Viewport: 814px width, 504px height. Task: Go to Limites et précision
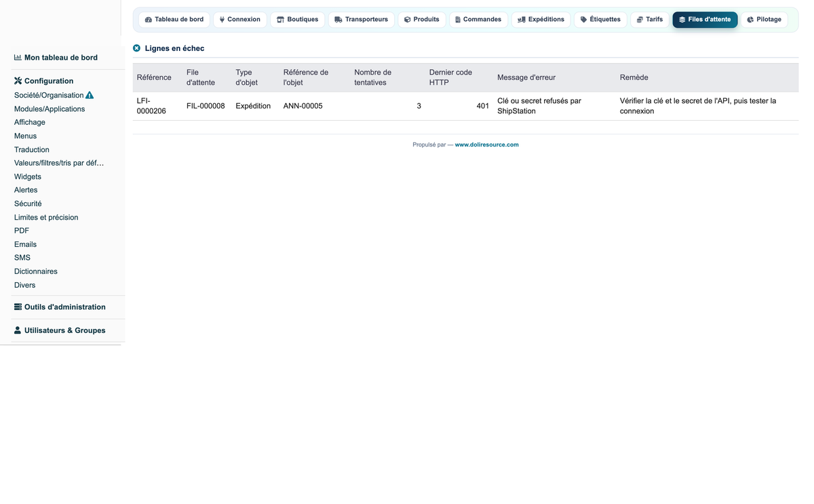click(x=46, y=217)
